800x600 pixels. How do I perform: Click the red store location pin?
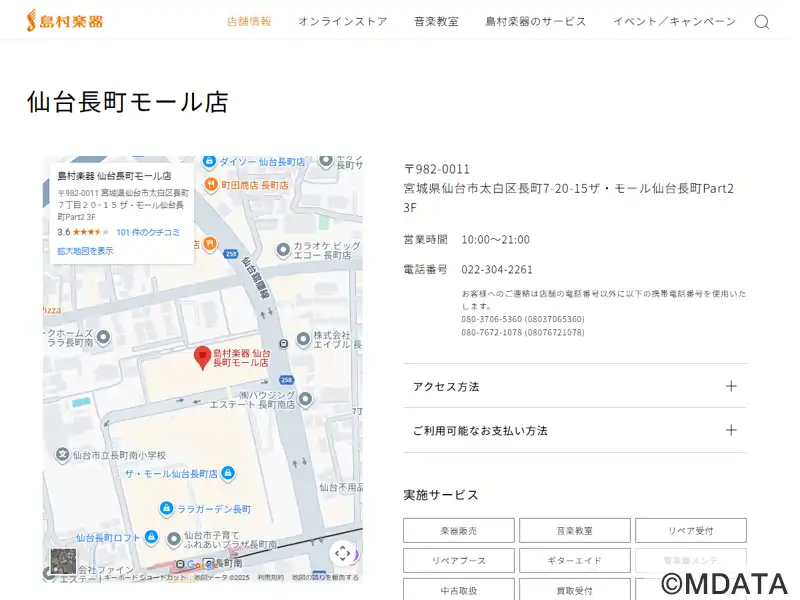(x=203, y=357)
